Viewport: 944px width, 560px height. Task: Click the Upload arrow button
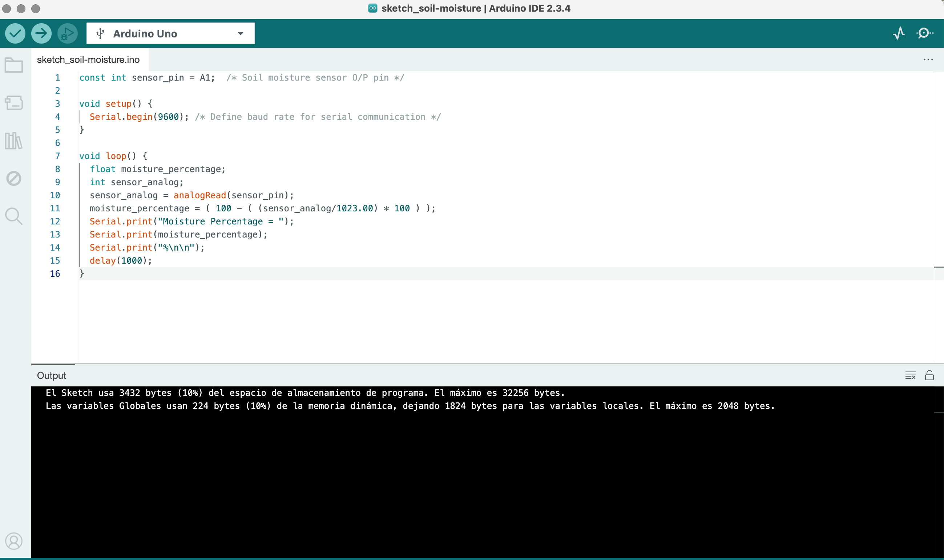(41, 33)
